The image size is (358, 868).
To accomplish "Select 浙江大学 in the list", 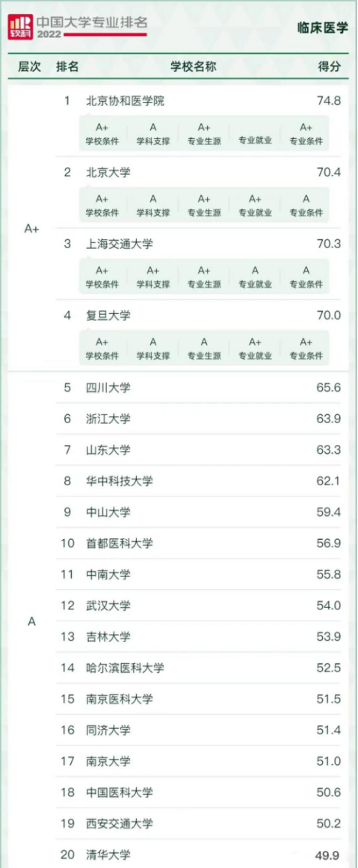I will tap(108, 419).
